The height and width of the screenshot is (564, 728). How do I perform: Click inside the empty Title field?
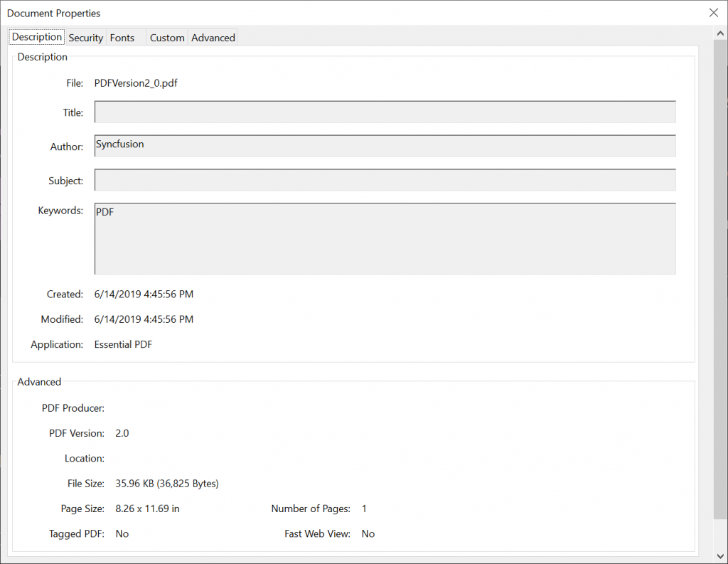384,112
